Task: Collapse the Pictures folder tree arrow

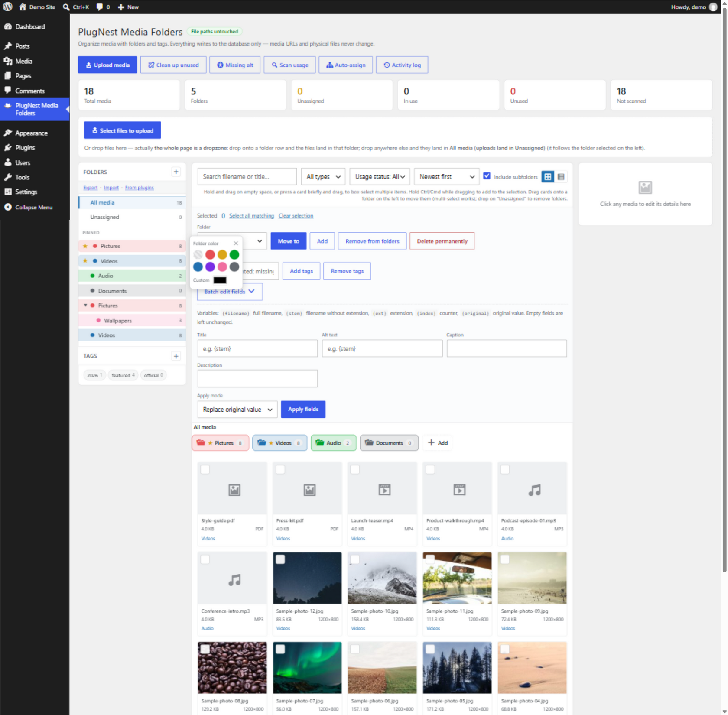Action: click(x=85, y=305)
